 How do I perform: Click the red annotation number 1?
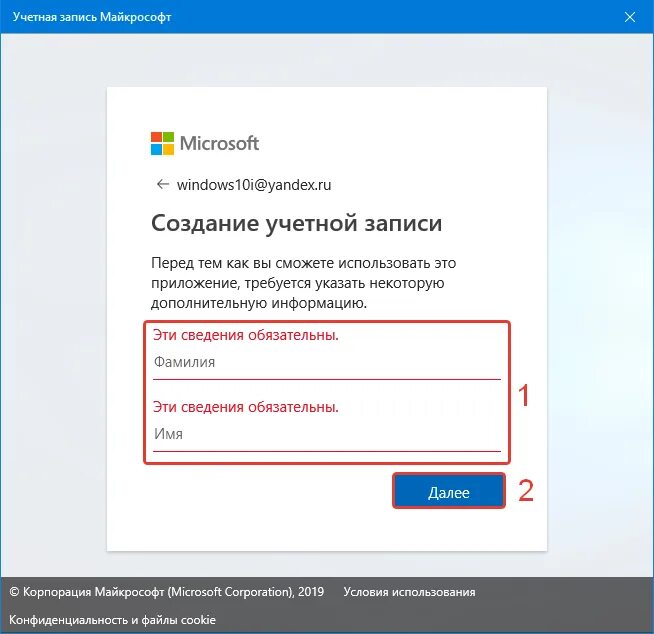click(x=524, y=395)
